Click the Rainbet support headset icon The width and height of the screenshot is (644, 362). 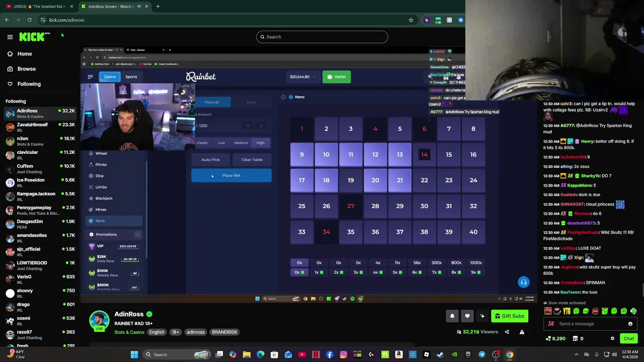click(x=523, y=282)
